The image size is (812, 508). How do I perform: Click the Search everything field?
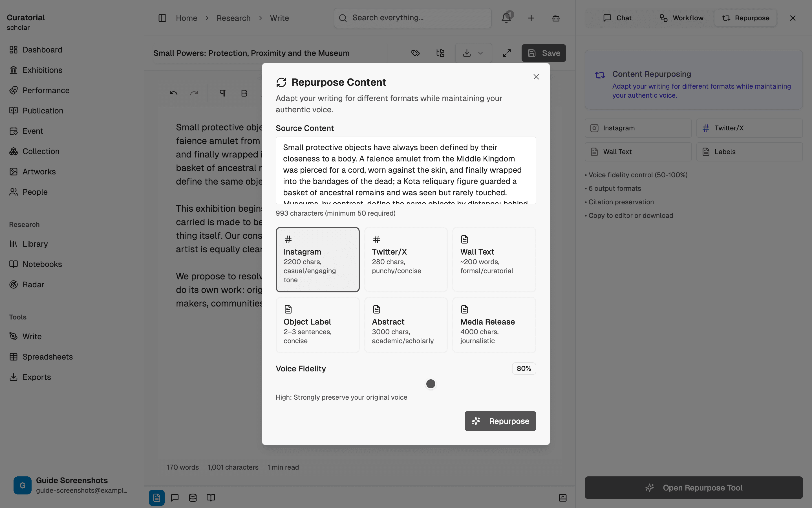pyautogui.click(x=413, y=18)
